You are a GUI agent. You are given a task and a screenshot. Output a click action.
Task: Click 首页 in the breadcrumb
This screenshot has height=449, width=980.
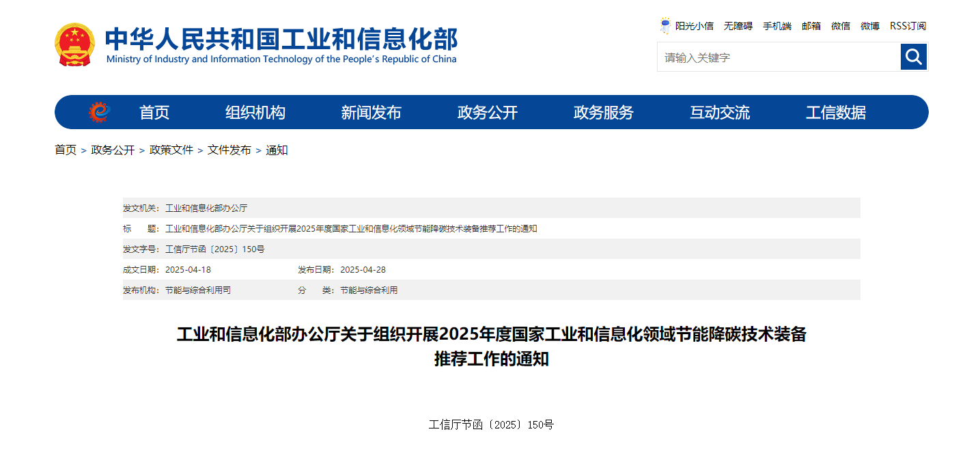coord(66,150)
